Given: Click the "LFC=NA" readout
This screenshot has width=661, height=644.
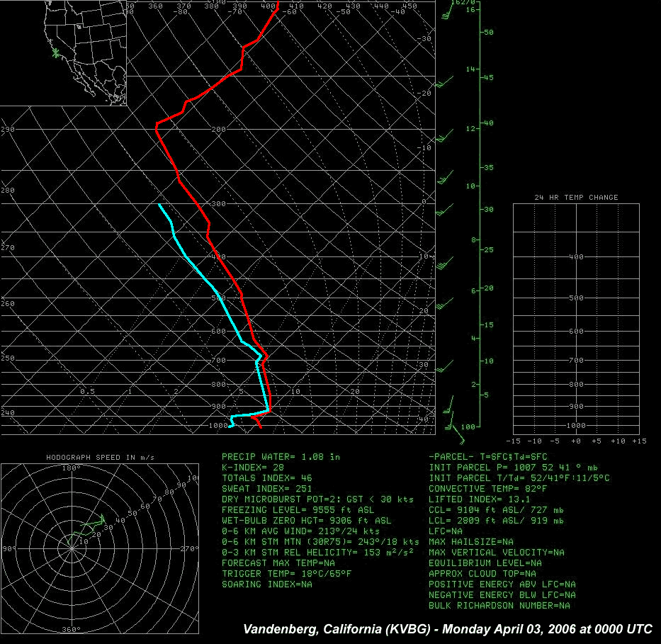Looking at the screenshot, I should click(446, 531).
